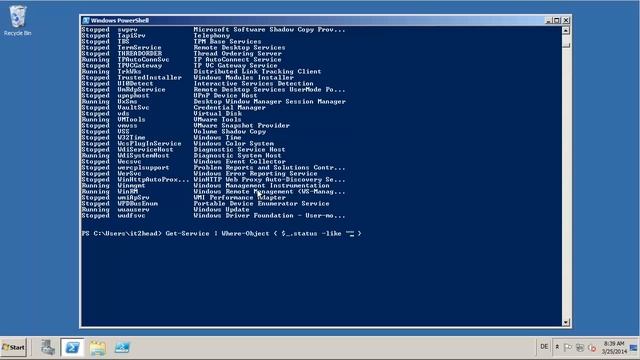Screen dimensions: 640x360
Task: Click 'VMware Snapshot Provider' display name
Action: click(x=242, y=125)
